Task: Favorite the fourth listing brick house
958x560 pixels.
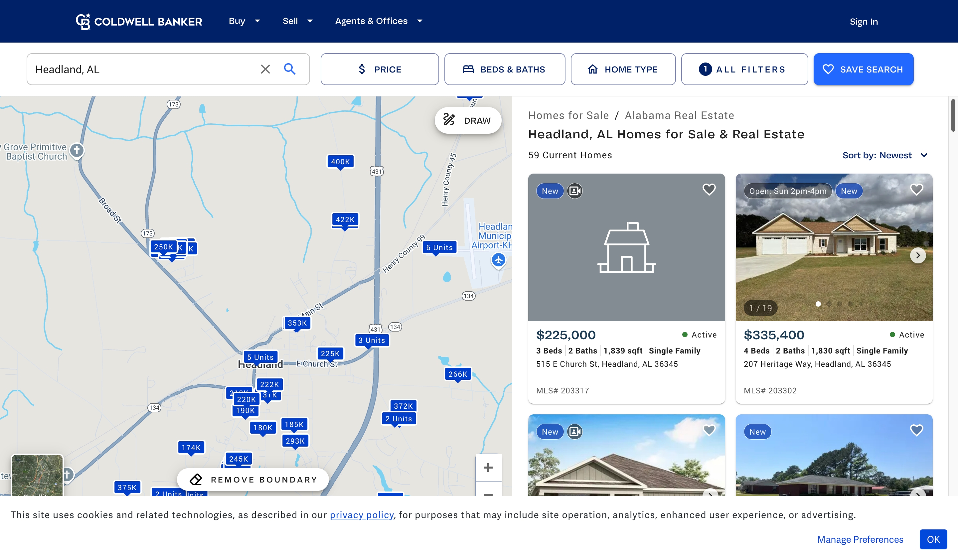Action: click(916, 430)
